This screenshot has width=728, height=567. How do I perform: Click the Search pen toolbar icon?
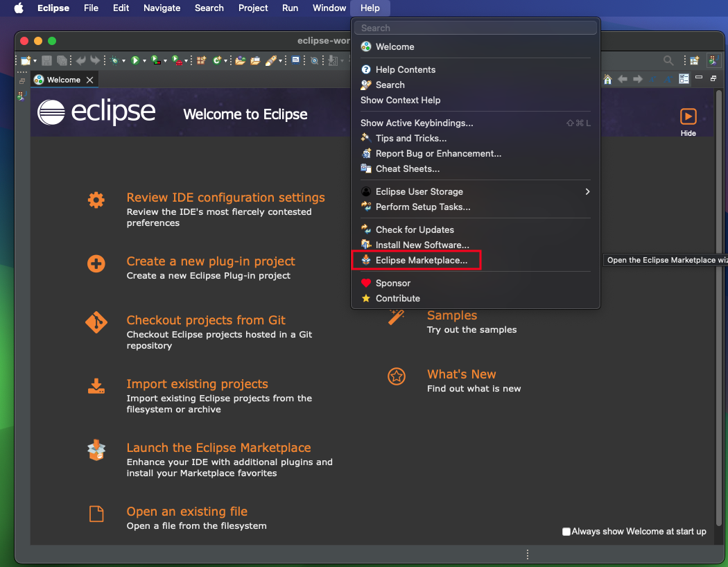tap(270, 60)
